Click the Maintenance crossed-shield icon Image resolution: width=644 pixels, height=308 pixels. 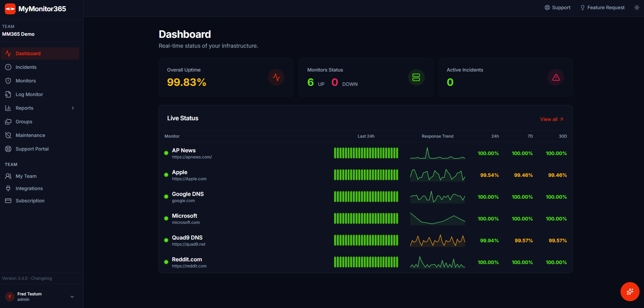8,135
